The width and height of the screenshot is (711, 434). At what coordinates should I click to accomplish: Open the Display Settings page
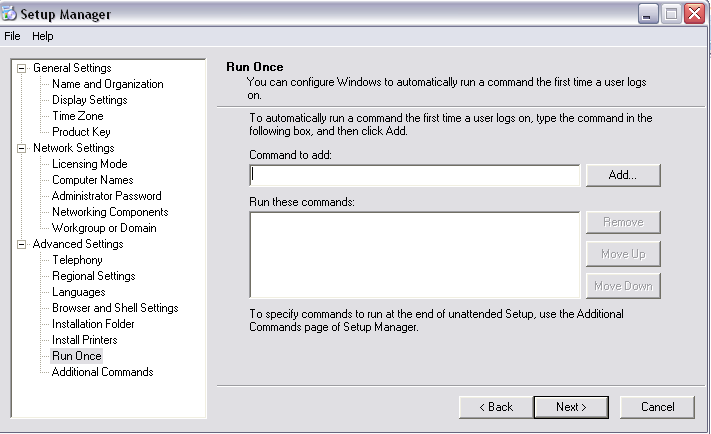point(89,100)
